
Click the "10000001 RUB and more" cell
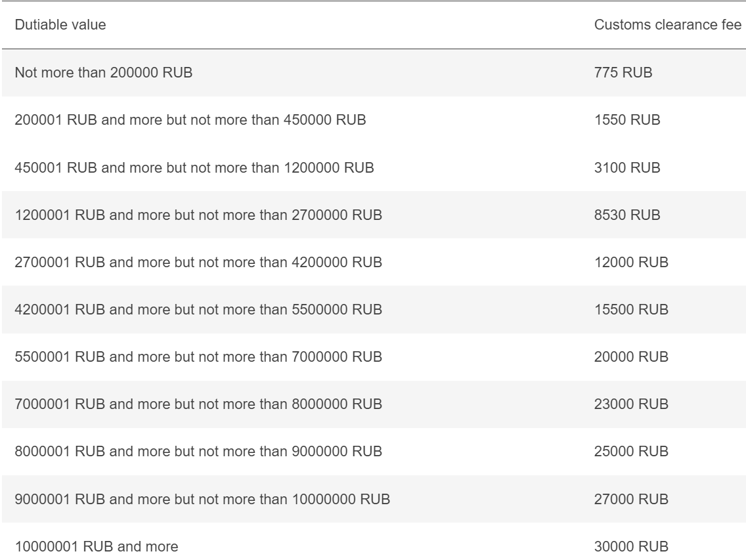pyautogui.click(x=96, y=546)
